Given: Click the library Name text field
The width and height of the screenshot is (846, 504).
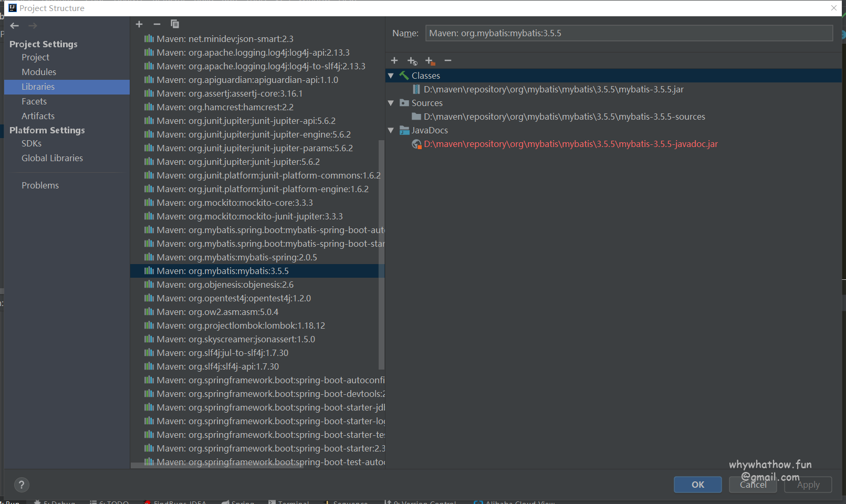Looking at the screenshot, I should (x=629, y=33).
